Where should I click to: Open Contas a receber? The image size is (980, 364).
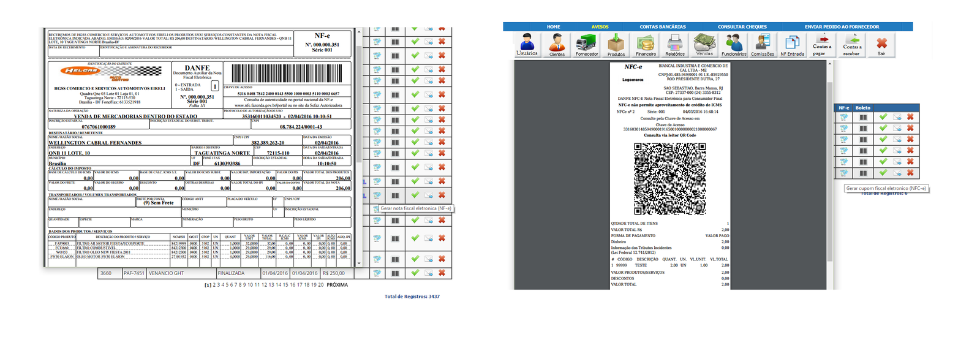click(x=851, y=45)
